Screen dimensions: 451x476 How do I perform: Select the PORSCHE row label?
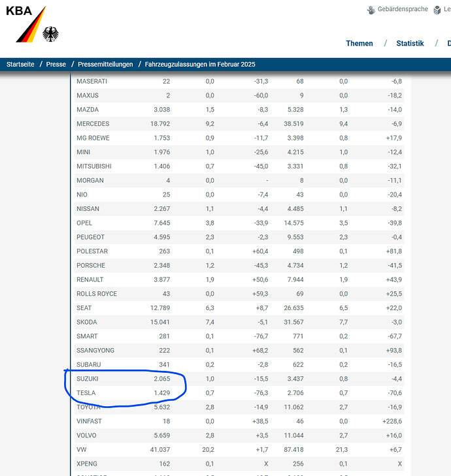[x=91, y=265]
